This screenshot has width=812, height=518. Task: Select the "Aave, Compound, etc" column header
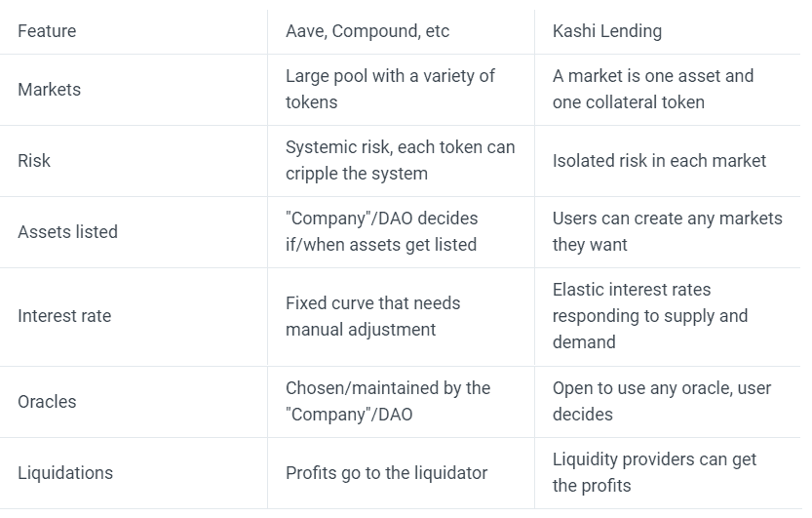(x=367, y=31)
